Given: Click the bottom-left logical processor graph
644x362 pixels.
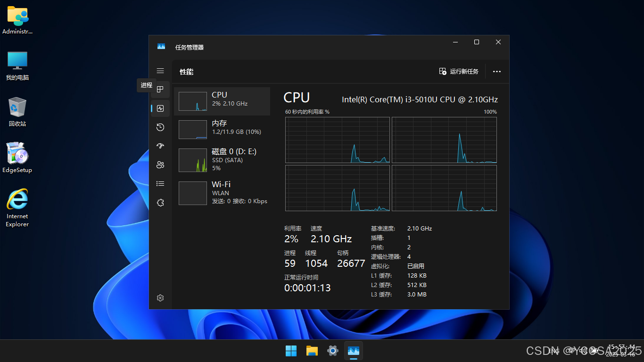Looking at the screenshot, I should [338, 188].
